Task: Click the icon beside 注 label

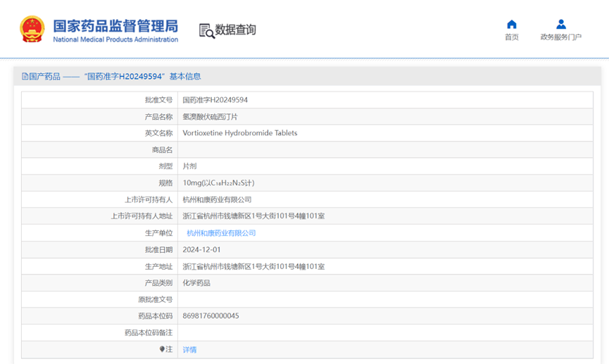Action: 162,349
